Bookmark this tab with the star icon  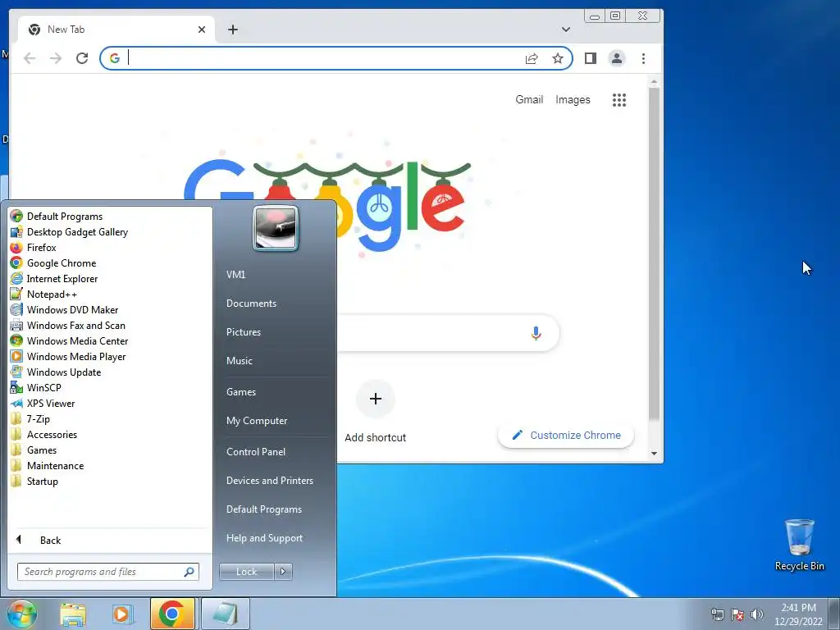[x=558, y=58]
